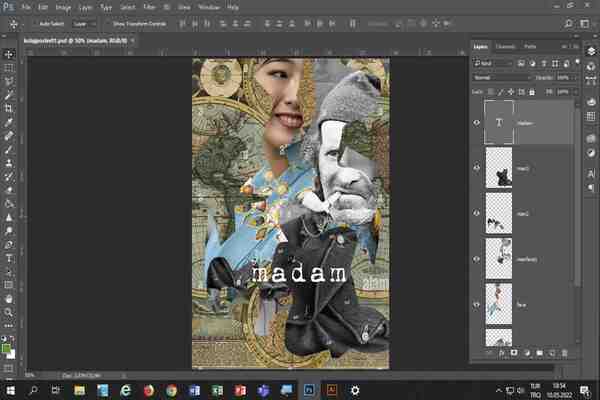Choose the Hand tool

click(x=9, y=298)
